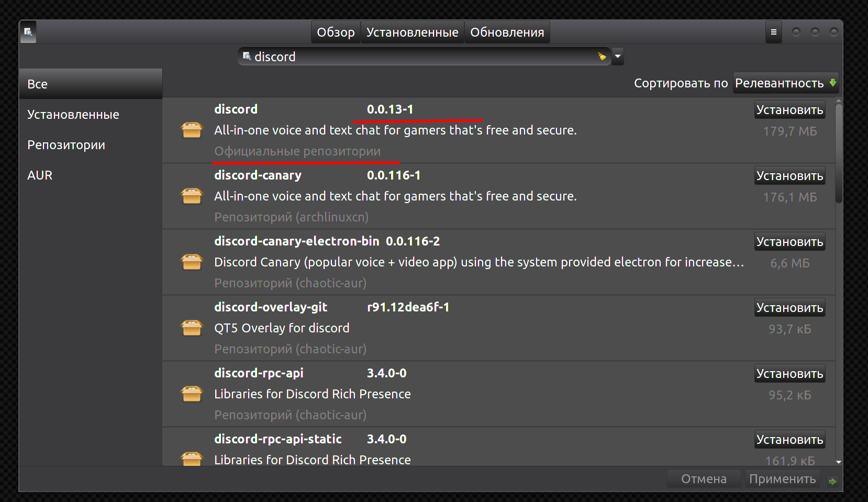The width and height of the screenshot is (868, 502).
Task: Click the package icon of discord-overlay-git
Action: tap(192, 328)
